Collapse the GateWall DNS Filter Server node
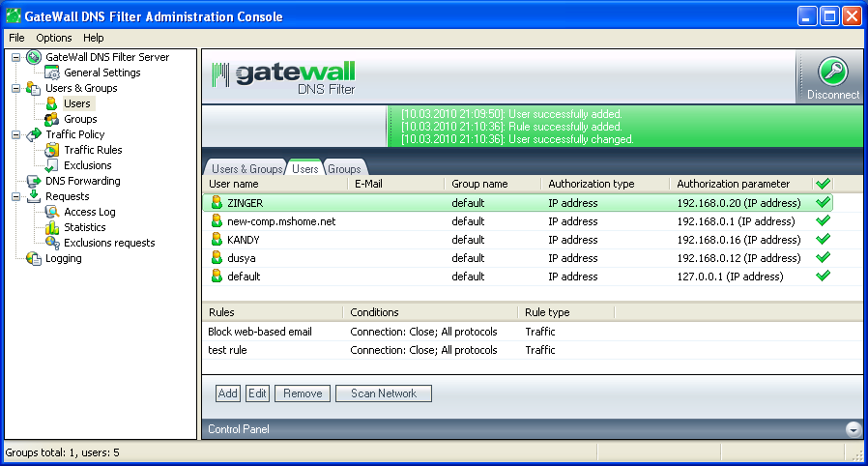The height and width of the screenshot is (466, 868). (16, 58)
